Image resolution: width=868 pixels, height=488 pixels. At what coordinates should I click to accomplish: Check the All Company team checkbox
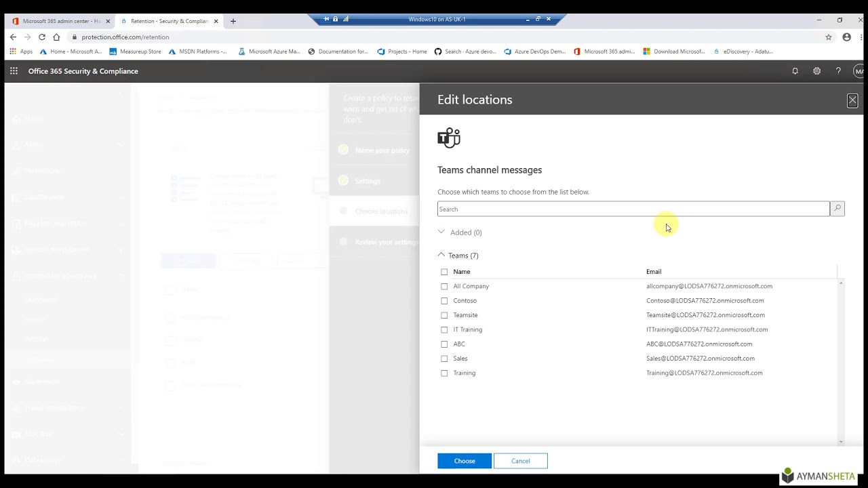tap(444, 286)
